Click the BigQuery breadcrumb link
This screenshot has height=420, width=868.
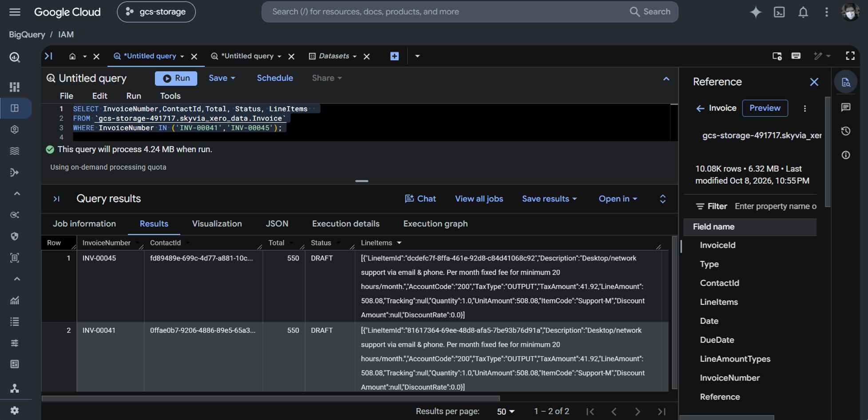click(27, 35)
